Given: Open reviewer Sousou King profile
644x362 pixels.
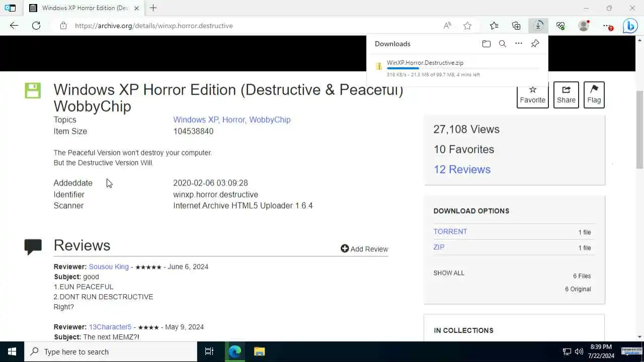Looking at the screenshot, I should [x=109, y=266].
